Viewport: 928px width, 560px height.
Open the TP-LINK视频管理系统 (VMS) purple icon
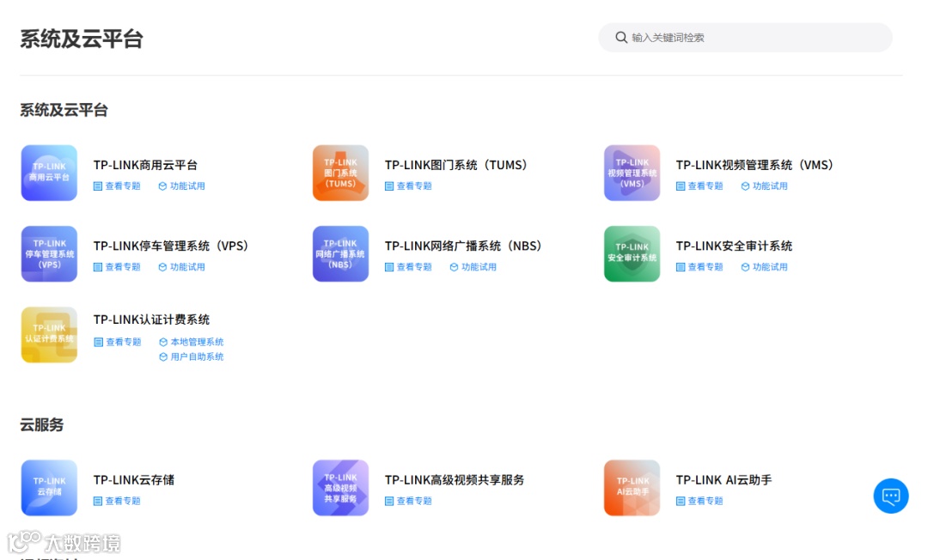coord(632,173)
